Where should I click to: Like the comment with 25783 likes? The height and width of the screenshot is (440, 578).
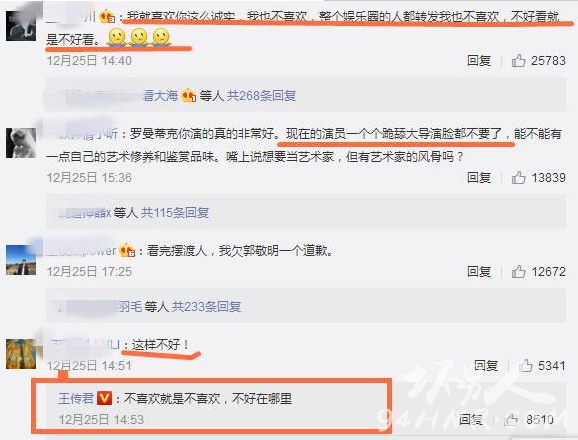pos(518,60)
